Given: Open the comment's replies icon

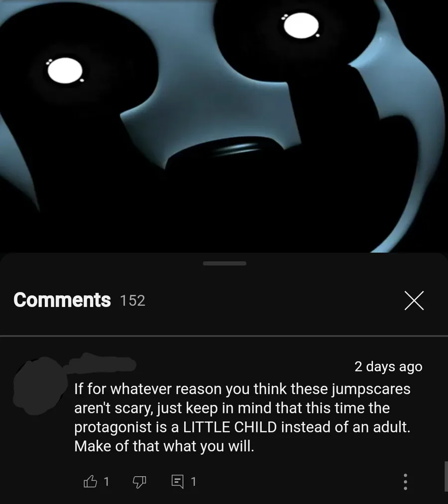Looking at the screenshot, I should [178, 482].
